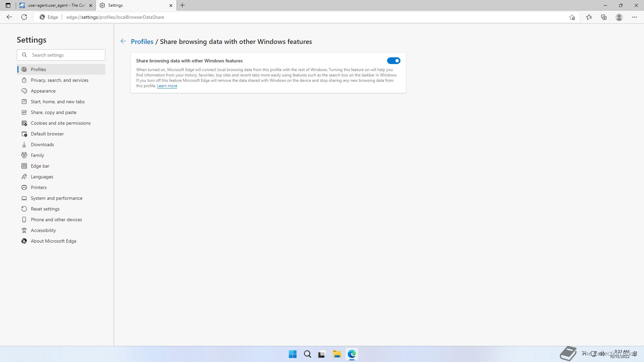The width and height of the screenshot is (644, 362).
Task: Open the System and performance section
Action: click(56, 198)
